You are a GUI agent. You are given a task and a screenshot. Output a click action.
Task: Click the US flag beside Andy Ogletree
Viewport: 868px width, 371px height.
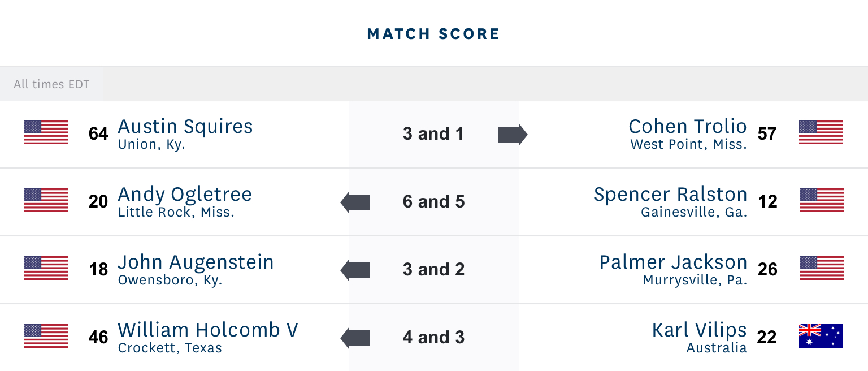[x=46, y=200]
